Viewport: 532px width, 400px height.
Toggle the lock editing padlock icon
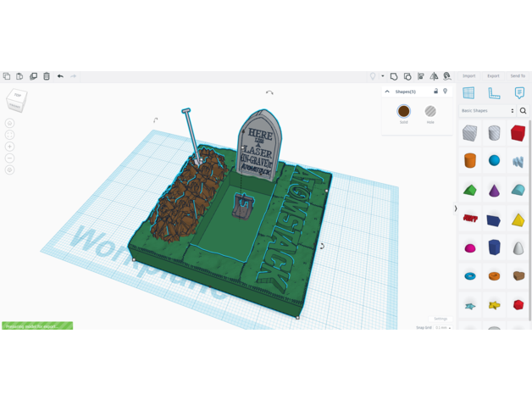[436, 92]
